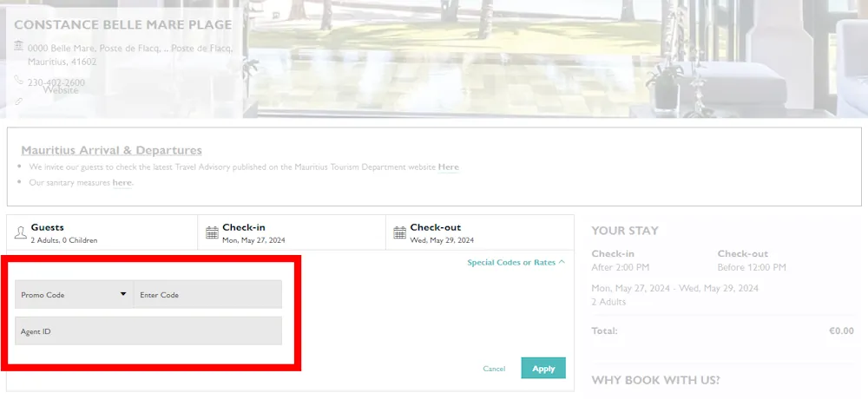Click the Constance Belle Mare Plage title
This screenshot has width=868, height=399.
(123, 25)
